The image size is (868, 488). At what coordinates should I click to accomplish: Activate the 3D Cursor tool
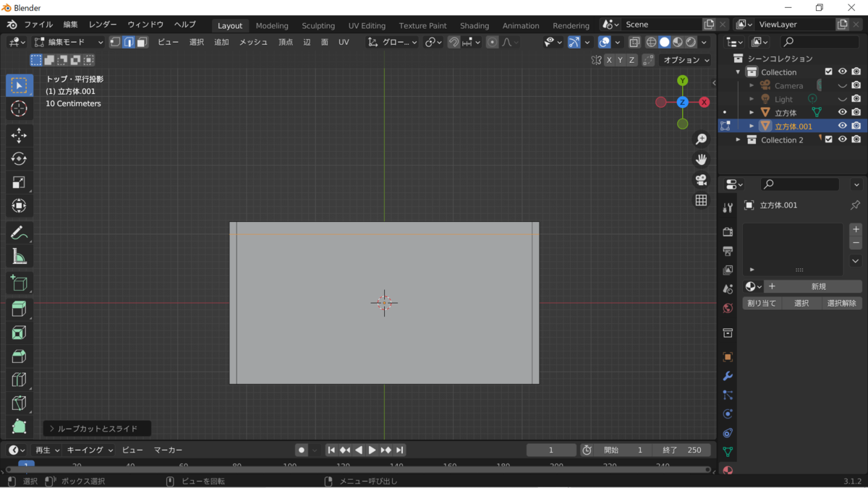[20, 109]
